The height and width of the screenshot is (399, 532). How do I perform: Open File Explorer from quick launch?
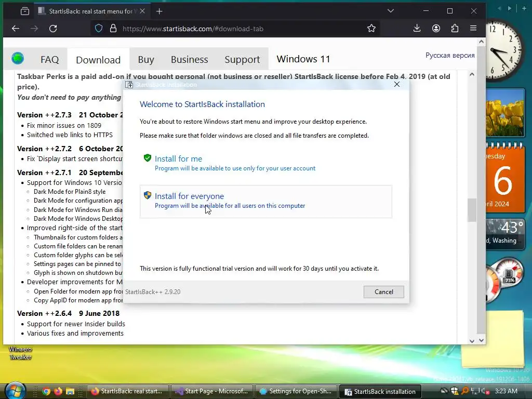(70, 391)
